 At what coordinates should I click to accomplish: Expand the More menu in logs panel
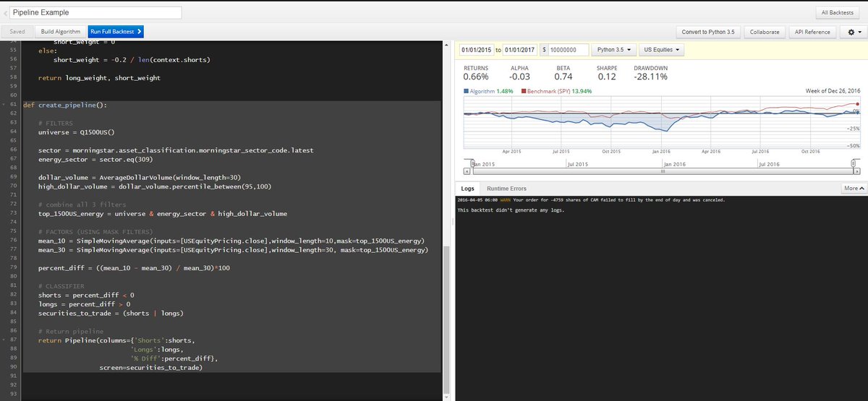tap(853, 188)
